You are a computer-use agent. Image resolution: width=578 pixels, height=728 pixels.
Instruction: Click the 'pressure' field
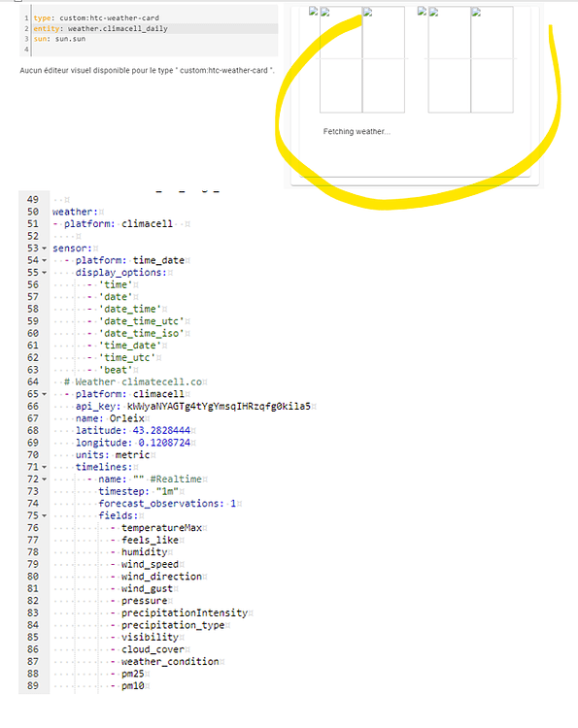[145, 601]
